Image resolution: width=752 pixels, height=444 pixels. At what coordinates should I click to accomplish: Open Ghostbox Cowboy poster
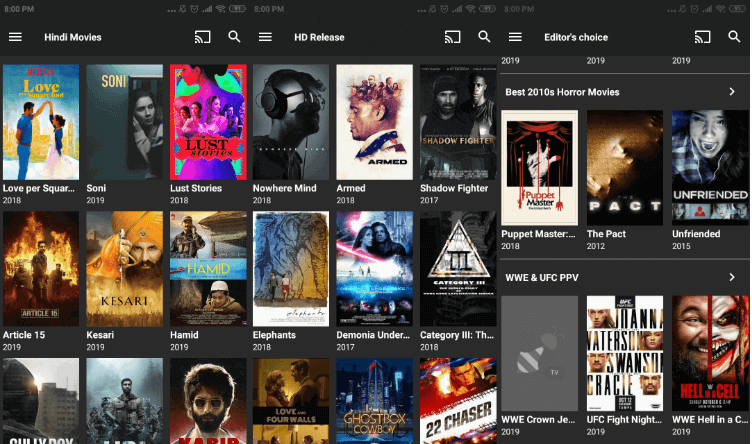(375, 401)
